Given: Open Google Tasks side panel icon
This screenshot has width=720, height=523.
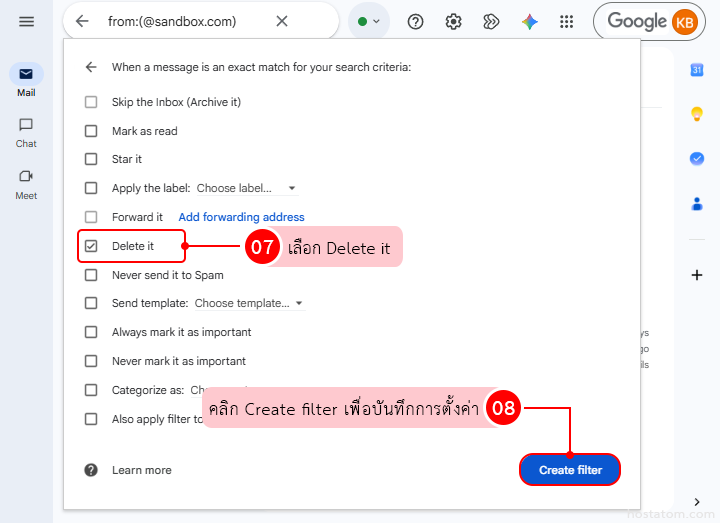Looking at the screenshot, I should [x=697, y=159].
